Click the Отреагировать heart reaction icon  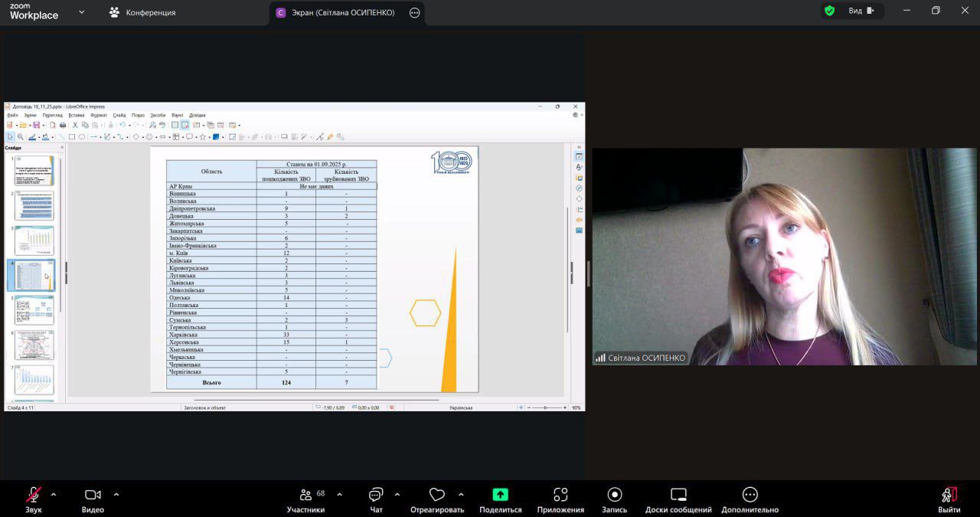pos(437,496)
